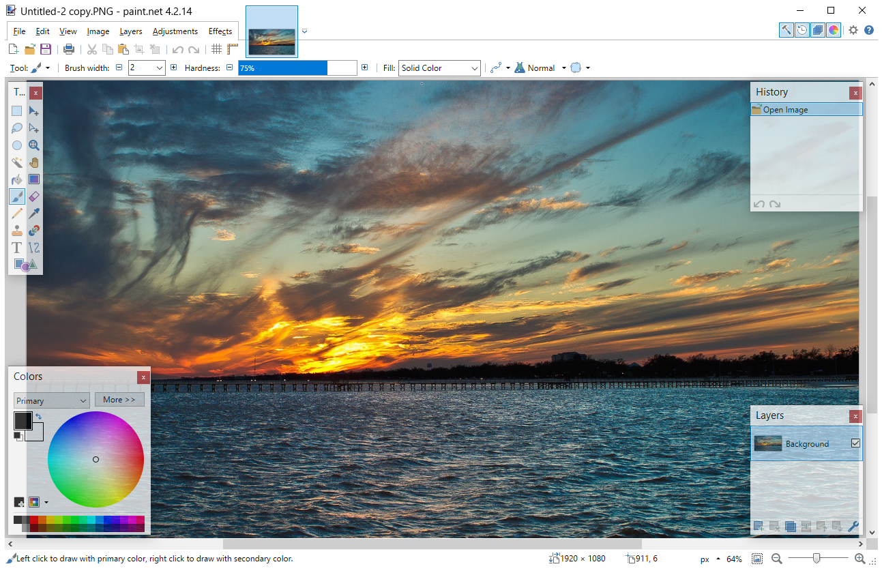Open the Effects menu

[x=220, y=31]
